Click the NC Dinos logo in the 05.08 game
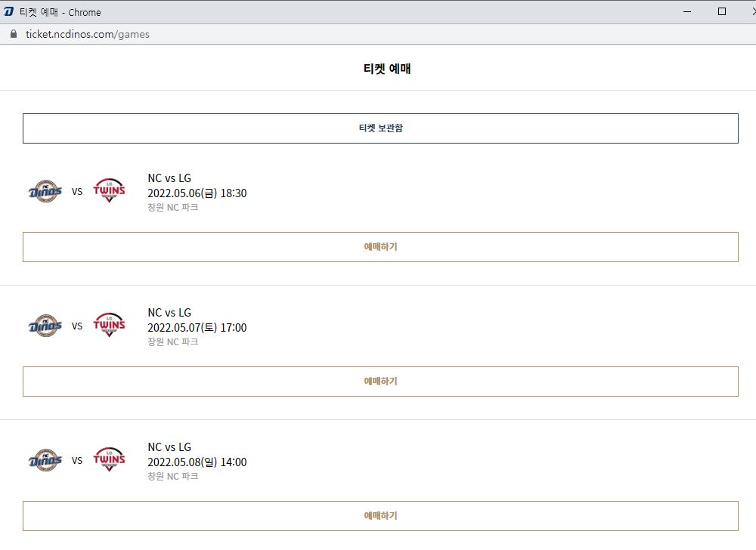Viewport: 756px width, 550px height. (45, 460)
